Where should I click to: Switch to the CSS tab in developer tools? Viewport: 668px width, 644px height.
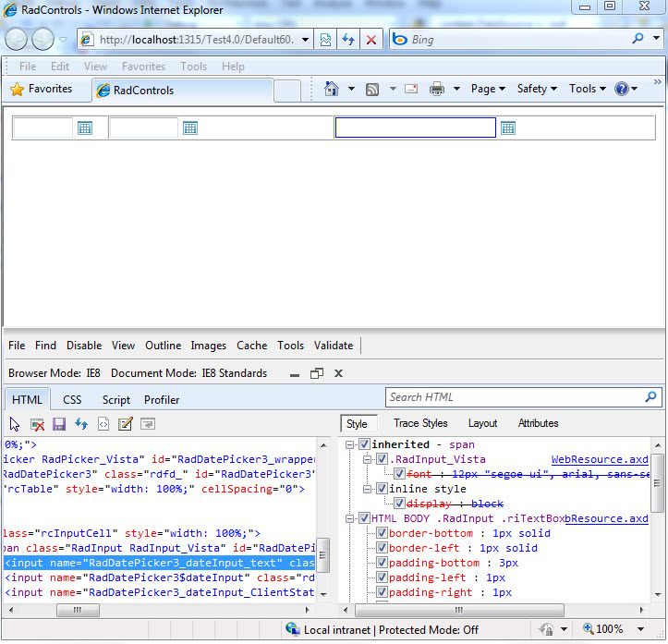[72, 400]
